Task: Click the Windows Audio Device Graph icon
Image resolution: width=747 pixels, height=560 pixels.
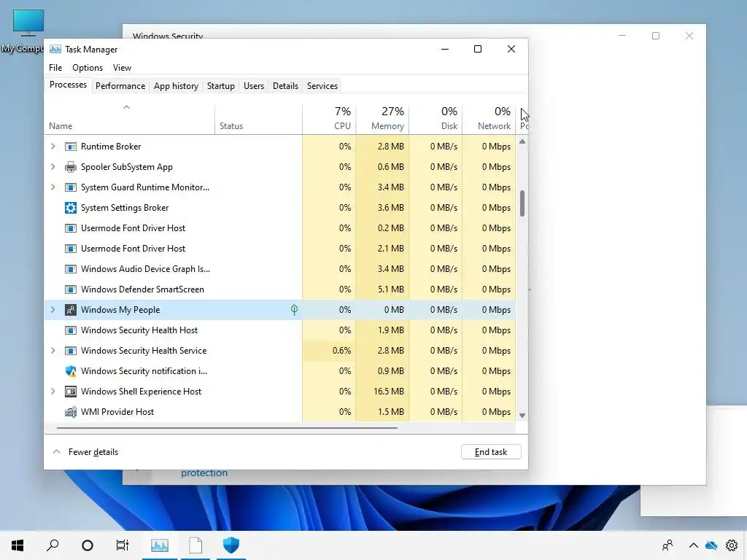Action: point(71,269)
